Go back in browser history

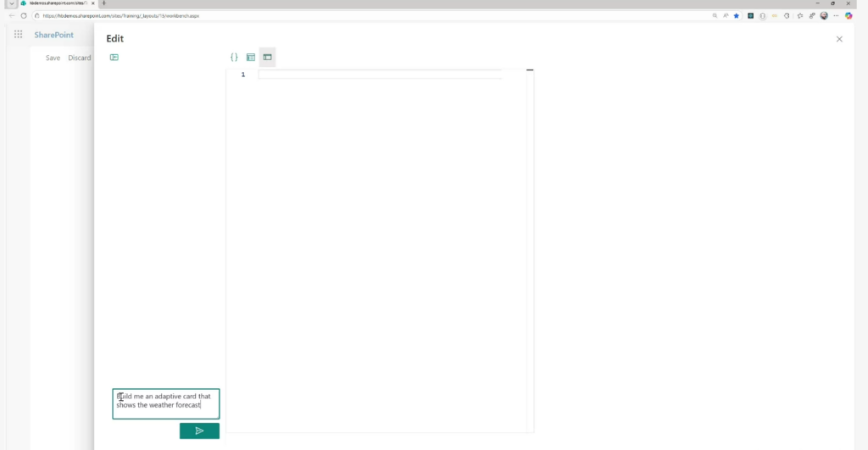[x=12, y=15]
